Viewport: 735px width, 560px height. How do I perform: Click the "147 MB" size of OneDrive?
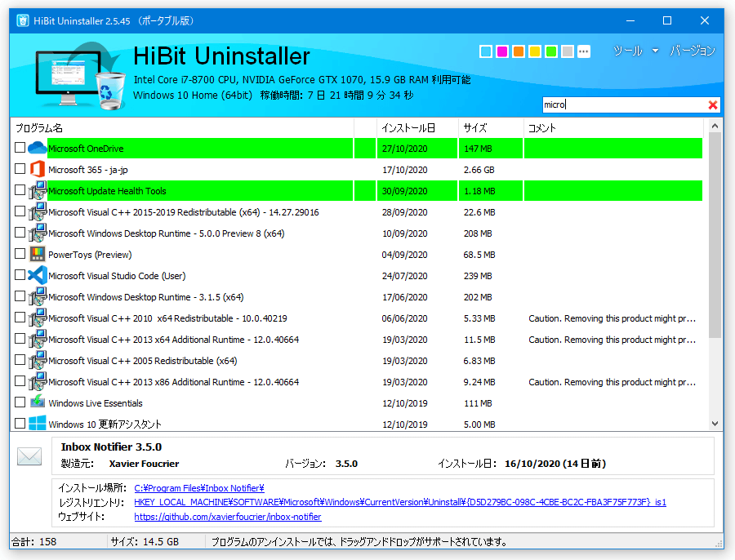pyautogui.click(x=478, y=149)
